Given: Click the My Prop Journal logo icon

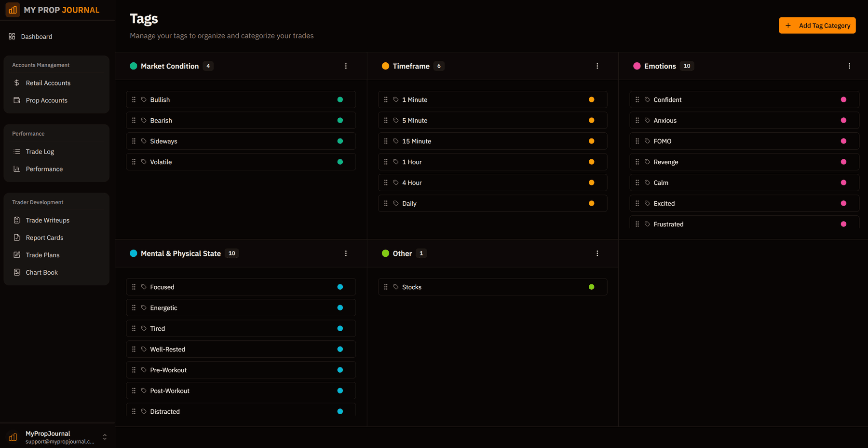Looking at the screenshot, I should (x=13, y=10).
